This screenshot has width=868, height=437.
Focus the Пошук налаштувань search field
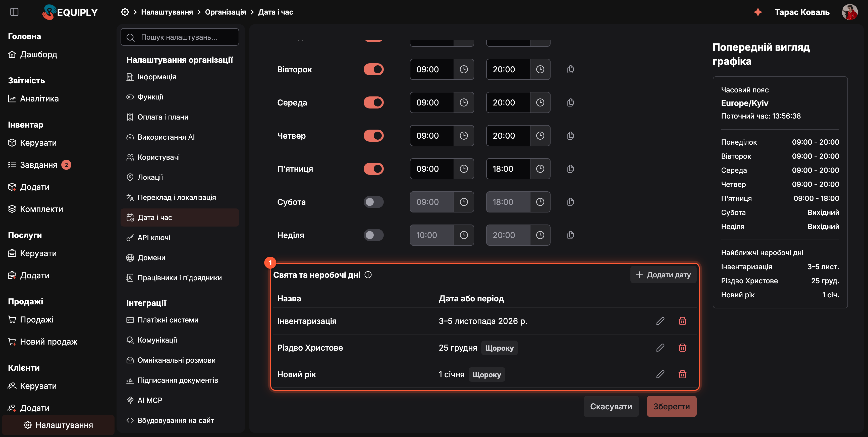(180, 37)
